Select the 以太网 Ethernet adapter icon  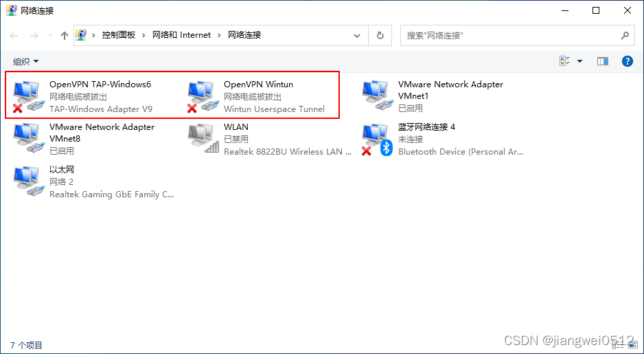tap(27, 181)
